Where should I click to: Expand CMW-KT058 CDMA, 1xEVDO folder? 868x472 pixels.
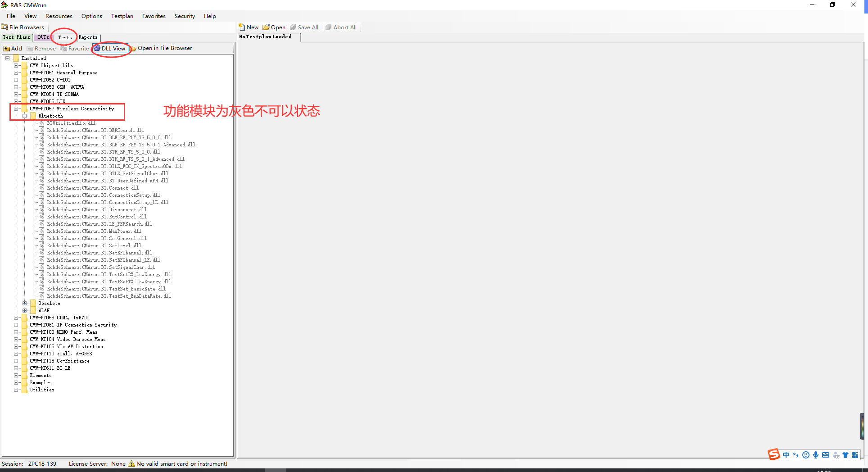click(16, 318)
